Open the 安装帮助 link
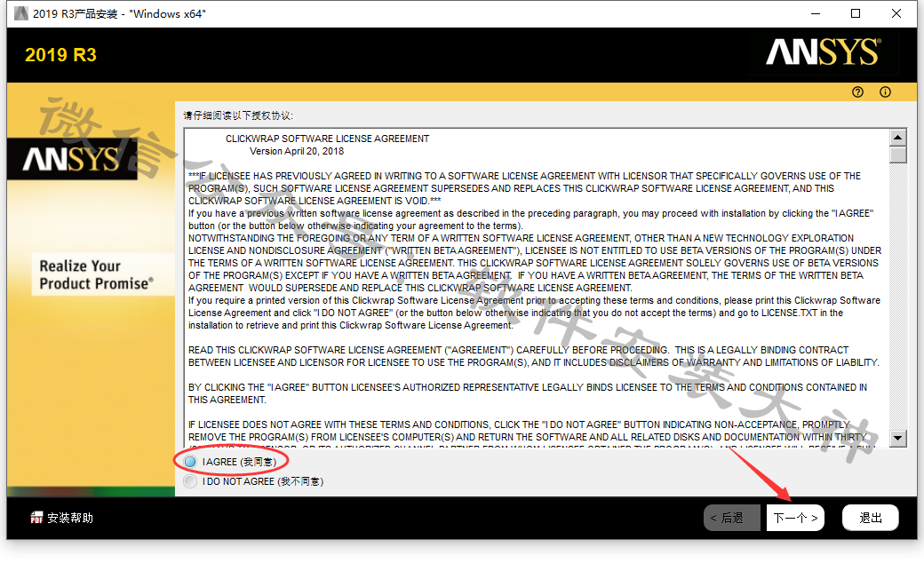The image size is (924, 579). [x=70, y=518]
